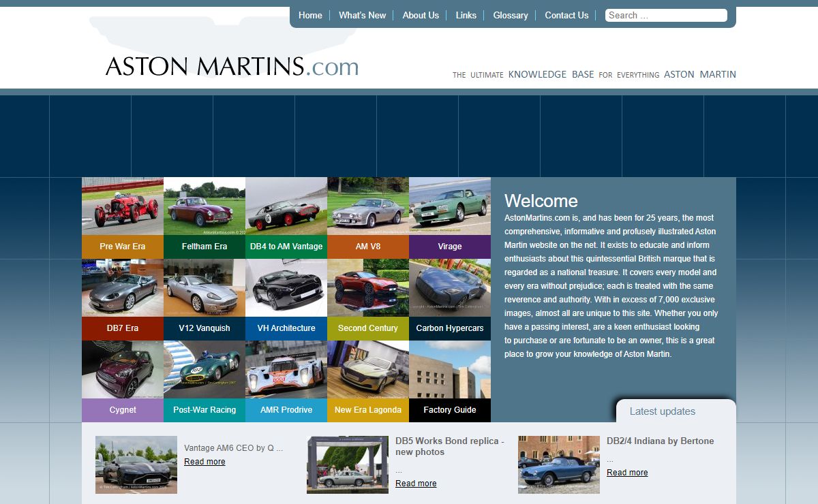Screen dimensions: 818x504
Task: Open the Home menu item
Action: pos(310,15)
